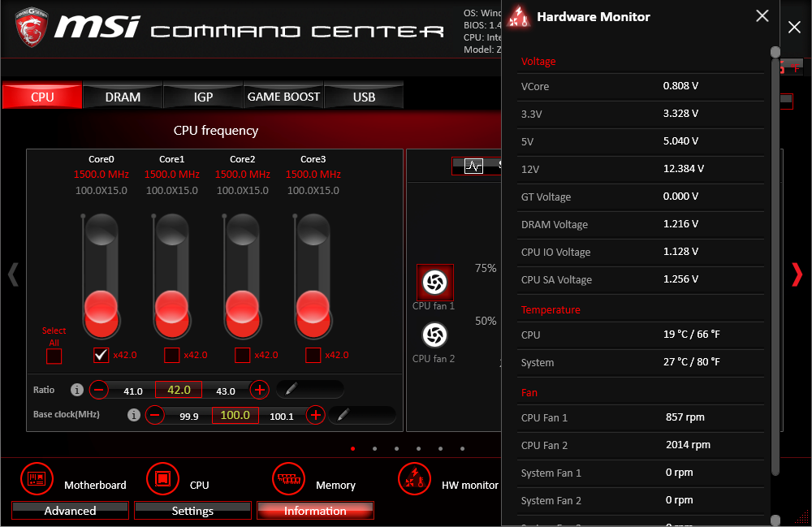Click the CPU Fan 2 2014 rpm value
The width and height of the screenshot is (812, 527).
(688, 444)
